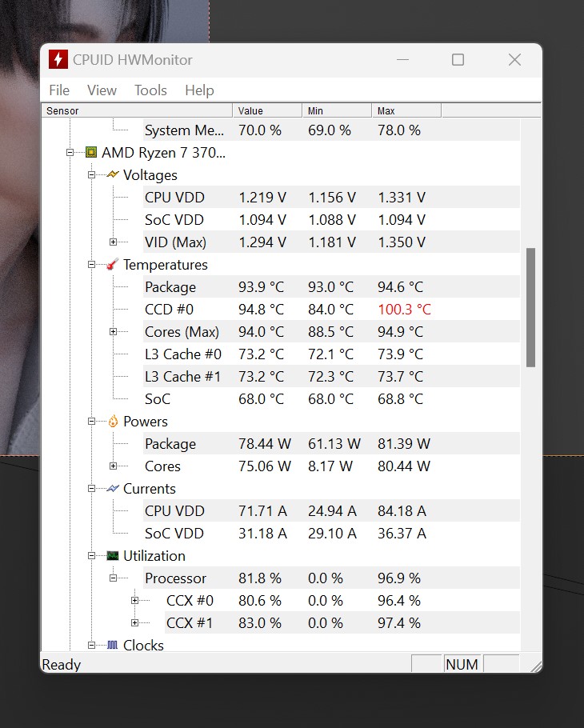Open the Help menu
The height and width of the screenshot is (728, 584).
click(199, 90)
